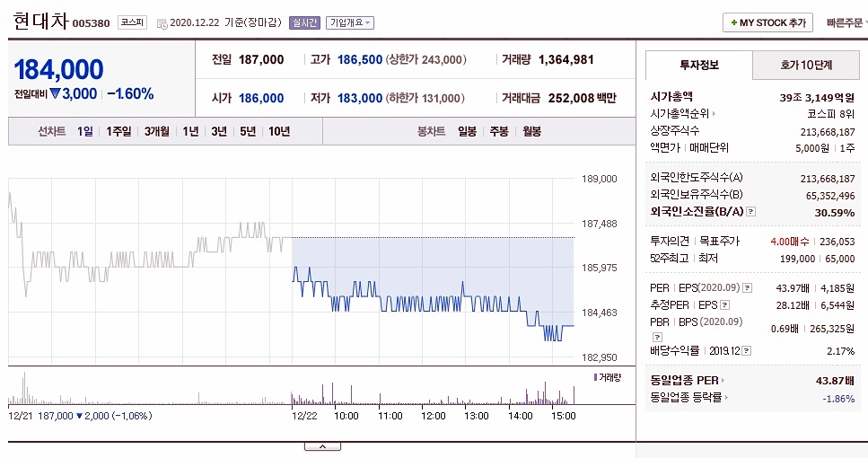Open the 기업개요 dropdown
The width and height of the screenshot is (868, 458).
coord(350,22)
